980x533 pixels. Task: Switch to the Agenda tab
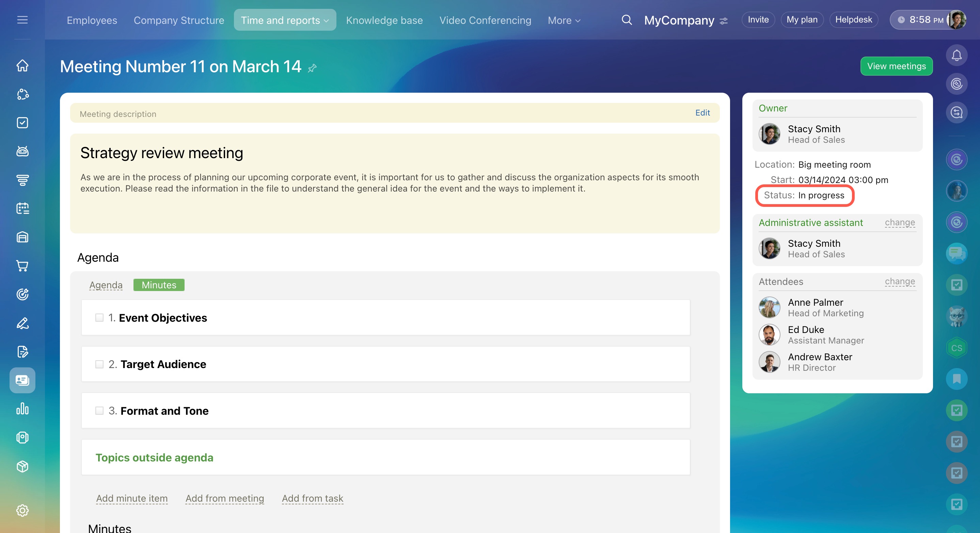click(x=106, y=285)
